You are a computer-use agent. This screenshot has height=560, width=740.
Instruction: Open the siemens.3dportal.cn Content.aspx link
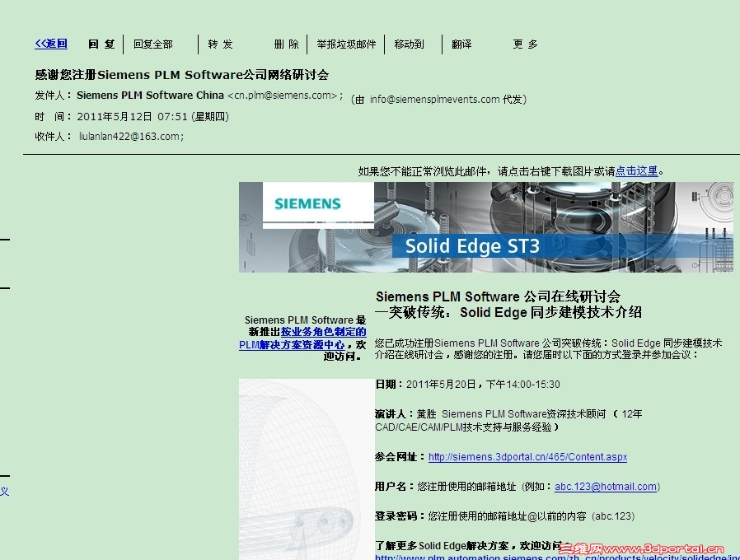527,457
